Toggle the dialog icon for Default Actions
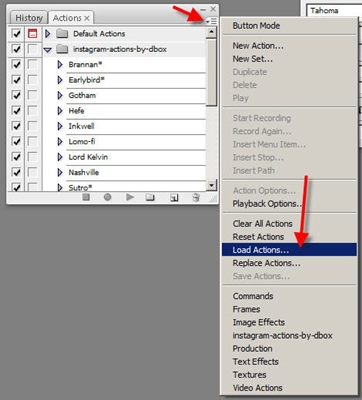This screenshot has height=400, width=362. (32, 34)
